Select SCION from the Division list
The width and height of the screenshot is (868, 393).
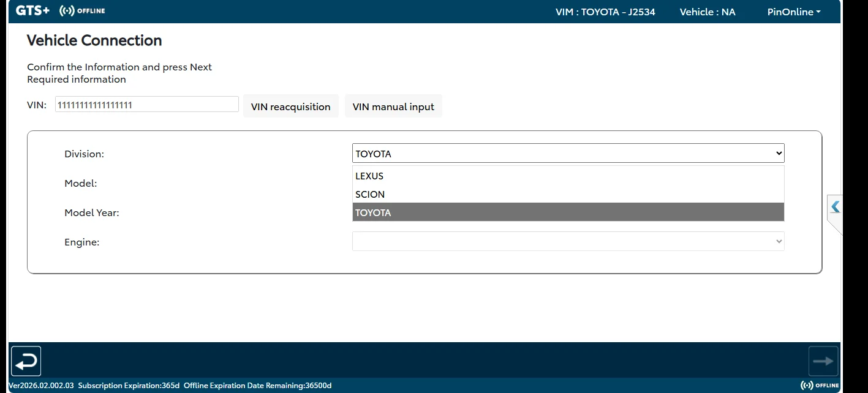coord(568,194)
